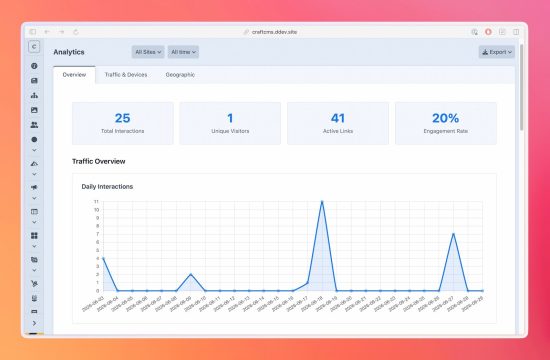Screen dimensions: 550x360
Task: Click the reload icon in browser toolbar
Action: click(76, 32)
